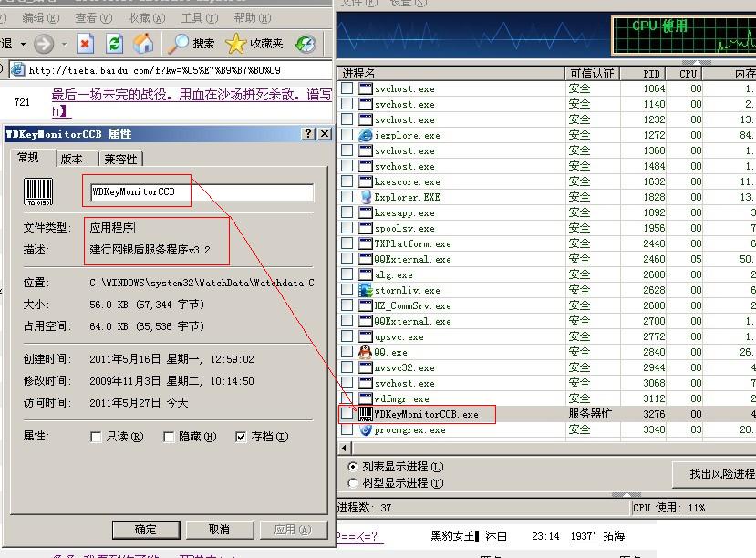Click the help question mark in dialog title

[x=308, y=133]
